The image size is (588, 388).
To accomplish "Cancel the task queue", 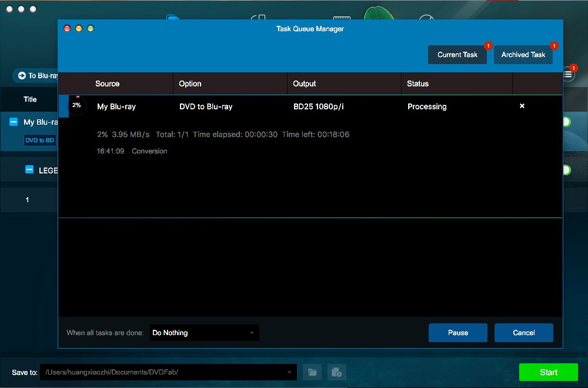I will [x=523, y=333].
